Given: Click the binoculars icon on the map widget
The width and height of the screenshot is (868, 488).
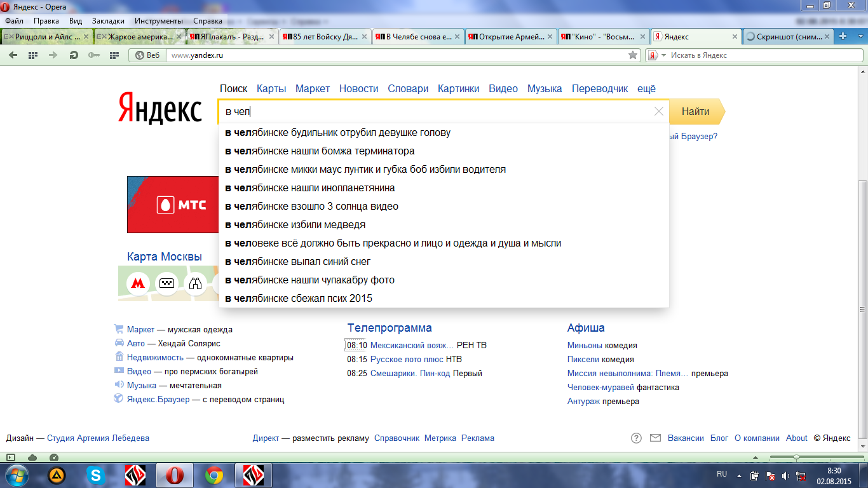Looking at the screenshot, I should [x=196, y=283].
